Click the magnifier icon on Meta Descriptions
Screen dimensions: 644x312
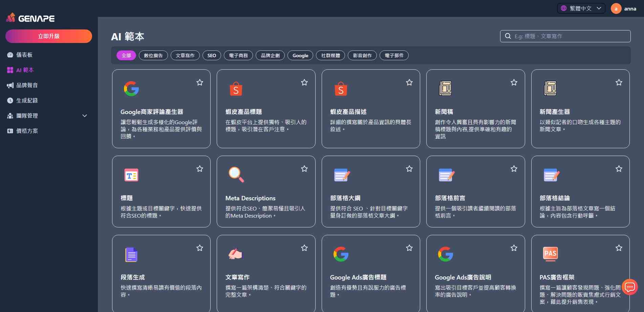[236, 175]
